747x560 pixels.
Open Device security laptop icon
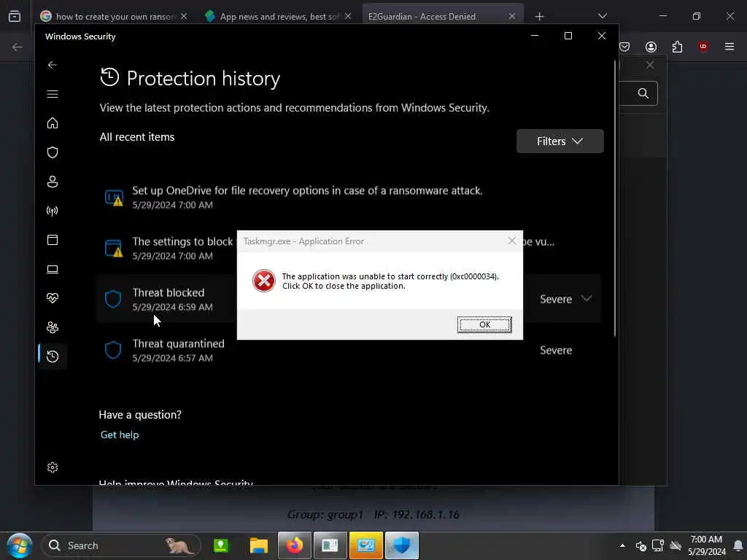pyautogui.click(x=53, y=269)
